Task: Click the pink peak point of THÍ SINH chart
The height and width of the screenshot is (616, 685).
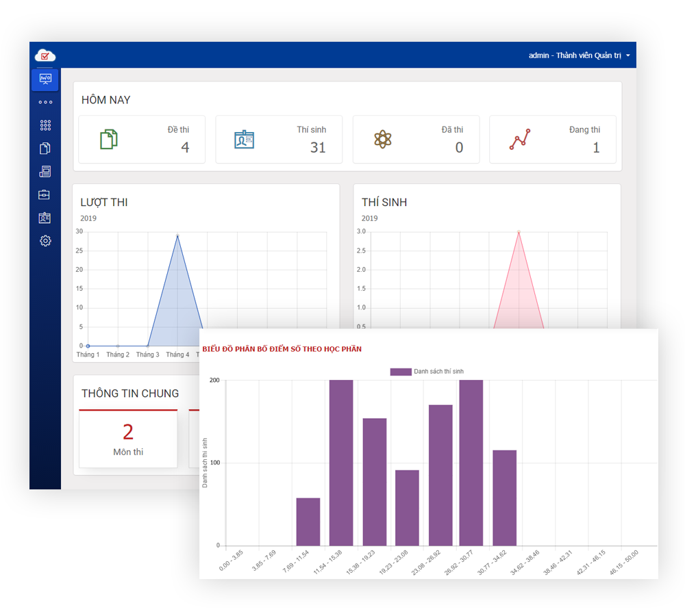Action: click(519, 232)
